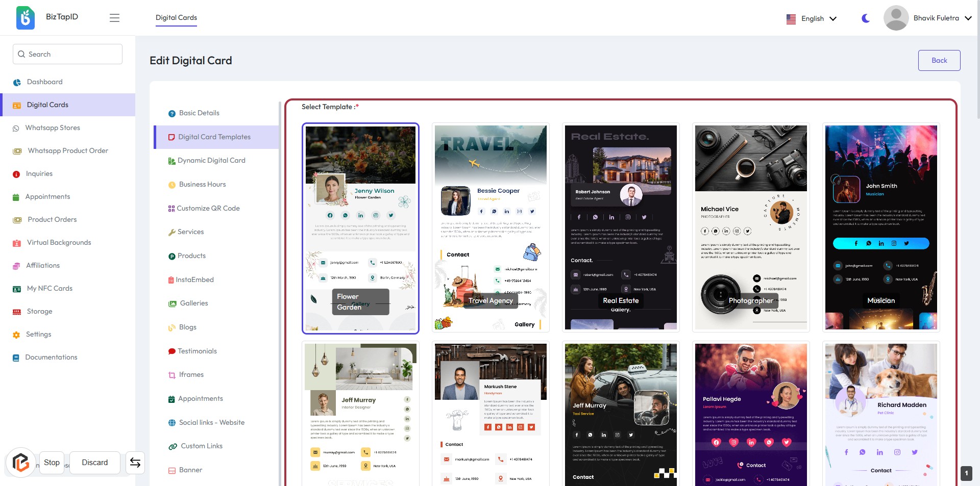Click the Discard button

[x=95, y=463]
